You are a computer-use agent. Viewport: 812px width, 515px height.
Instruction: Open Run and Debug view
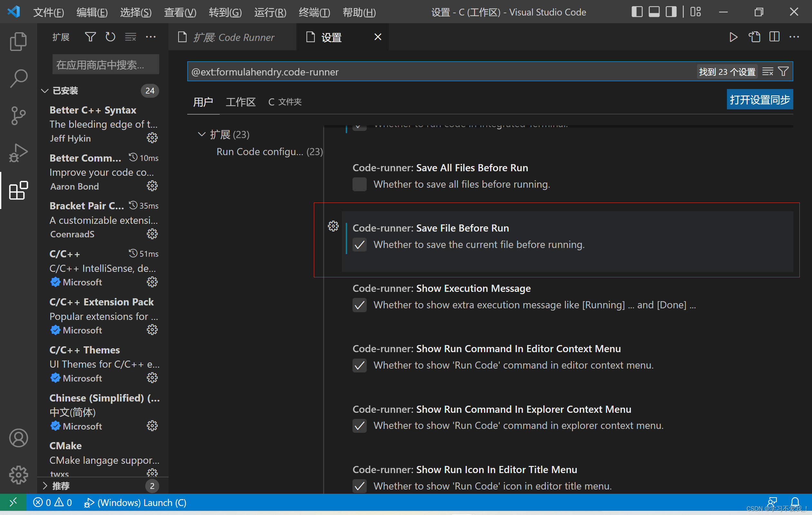click(18, 153)
